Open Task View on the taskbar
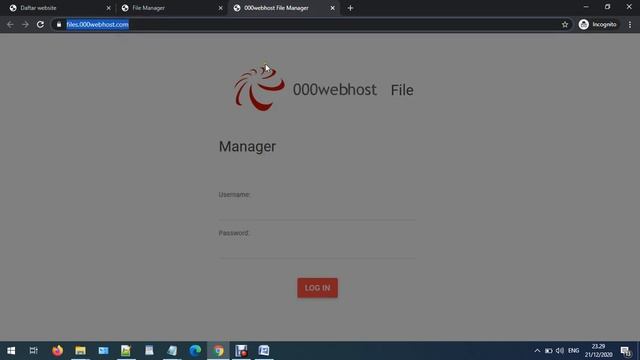Viewport: 640px width, 360px height. (x=33, y=351)
